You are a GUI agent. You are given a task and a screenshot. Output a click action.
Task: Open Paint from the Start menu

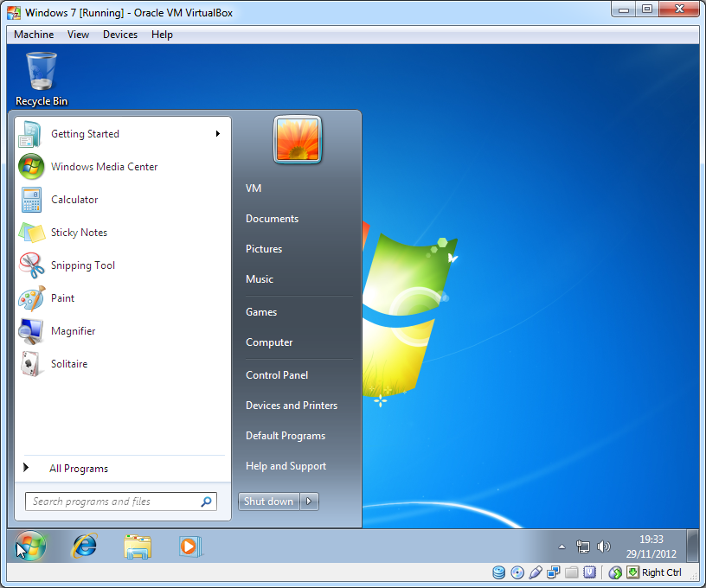[31, 298]
